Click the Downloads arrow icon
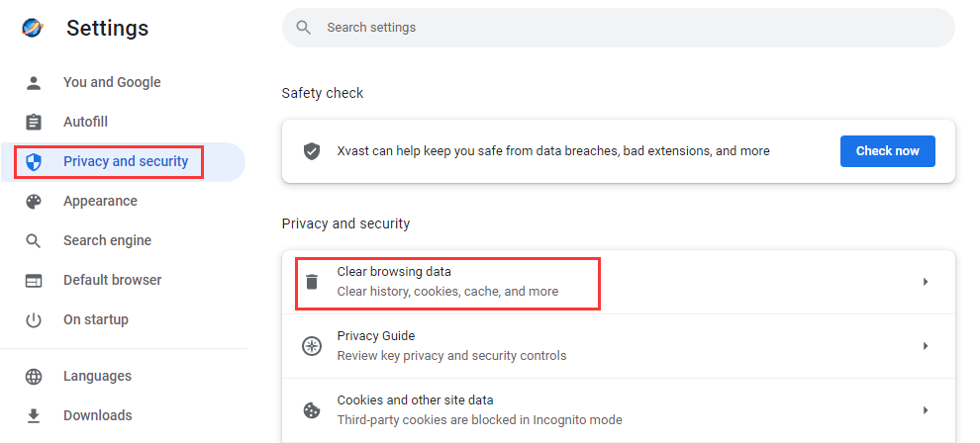The height and width of the screenshot is (443, 980). pos(34,416)
